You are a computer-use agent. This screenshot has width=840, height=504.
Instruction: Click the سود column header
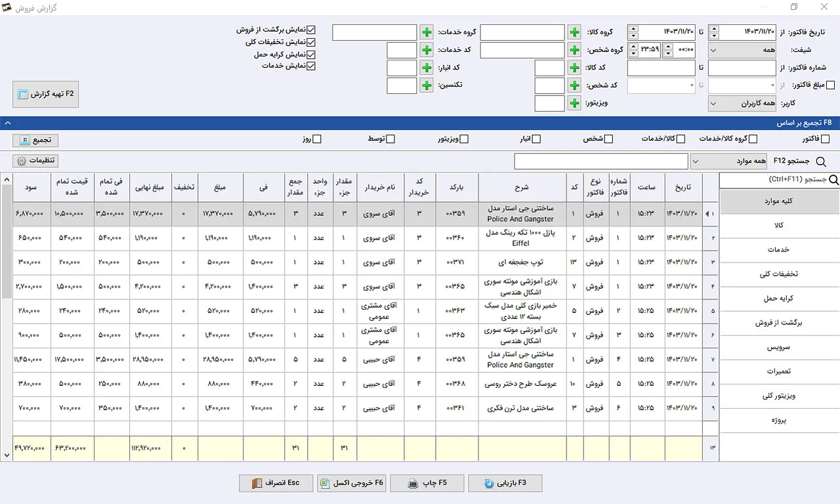(x=32, y=188)
